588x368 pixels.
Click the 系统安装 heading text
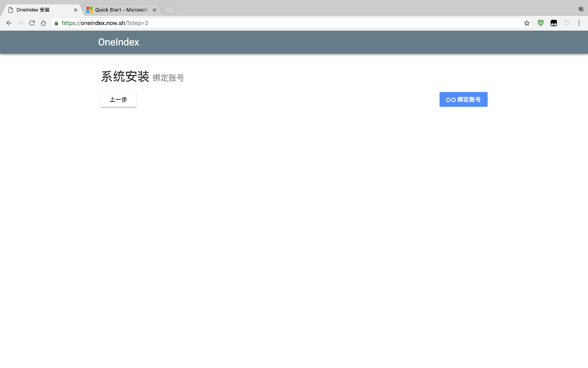click(125, 76)
